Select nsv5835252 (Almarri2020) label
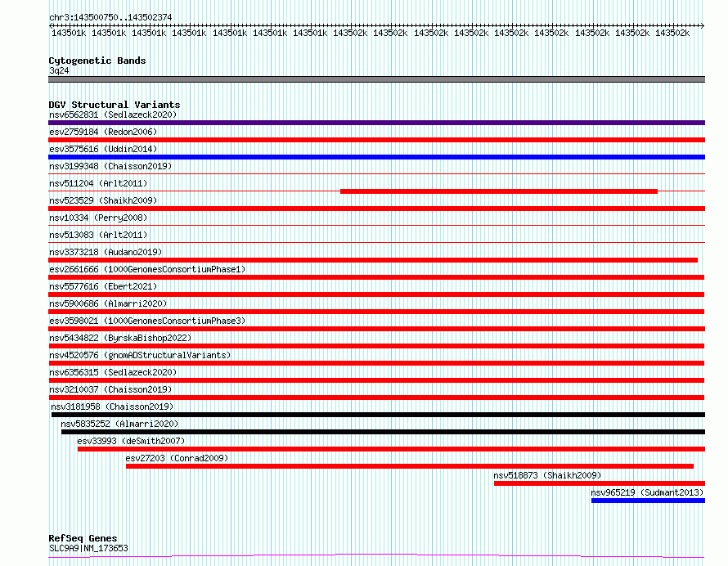Screen dimensions: 728x566 click(x=119, y=424)
